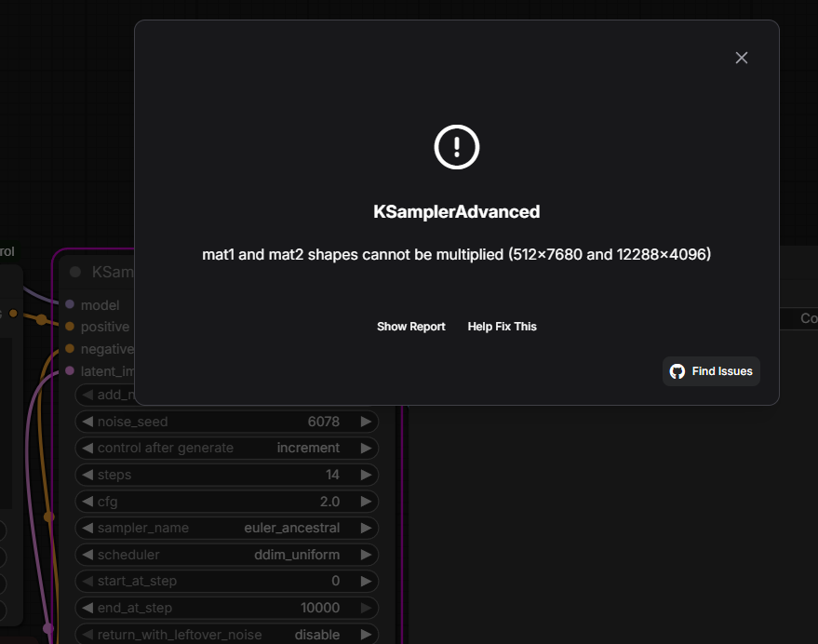The height and width of the screenshot is (644, 818).
Task: Increase start_at_step with right arrow
Action: pyautogui.click(x=366, y=581)
